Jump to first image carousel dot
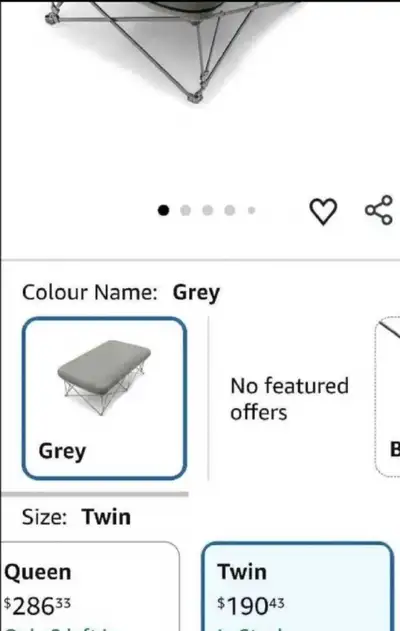400x631 pixels. [x=163, y=210]
